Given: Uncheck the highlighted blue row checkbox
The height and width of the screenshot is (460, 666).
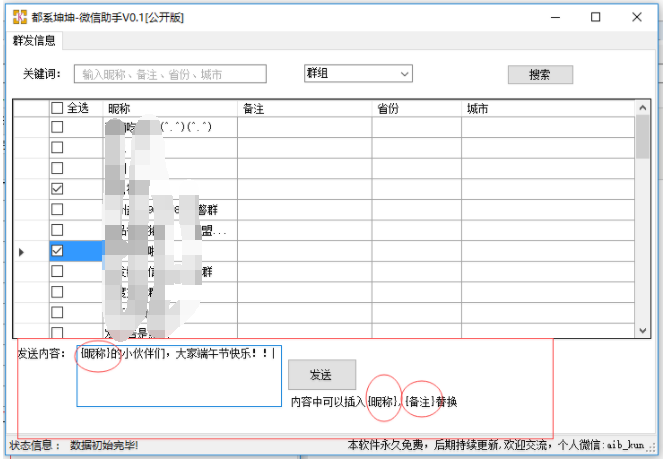Looking at the screenshot, I should pos(57,251).
